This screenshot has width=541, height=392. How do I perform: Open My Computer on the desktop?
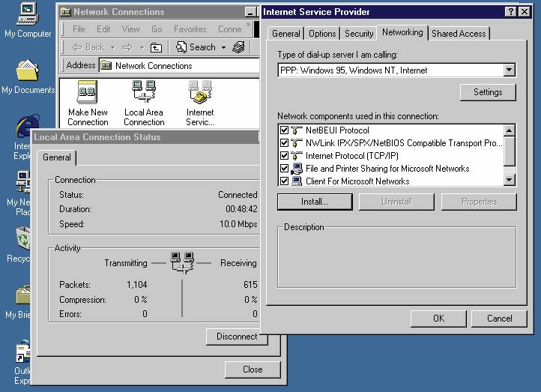[28, 13]
